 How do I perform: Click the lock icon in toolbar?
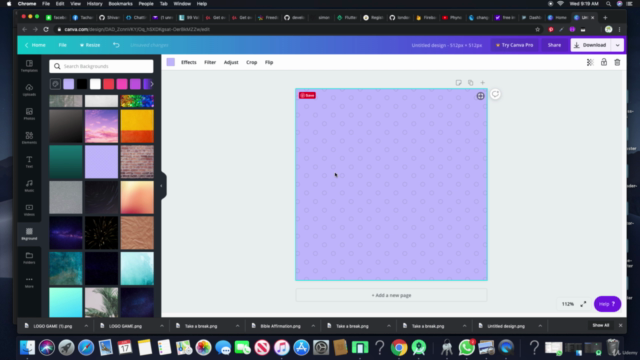click(x=604, y=62)
